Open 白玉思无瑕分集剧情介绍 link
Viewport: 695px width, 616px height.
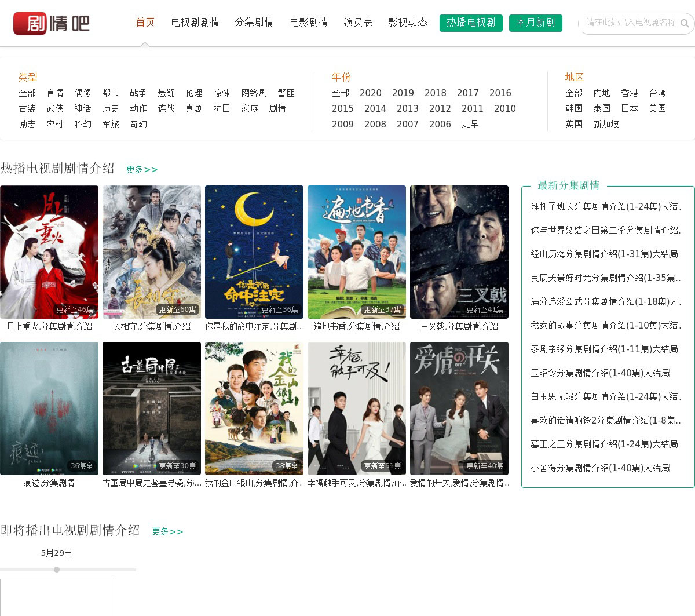point(606,397)
